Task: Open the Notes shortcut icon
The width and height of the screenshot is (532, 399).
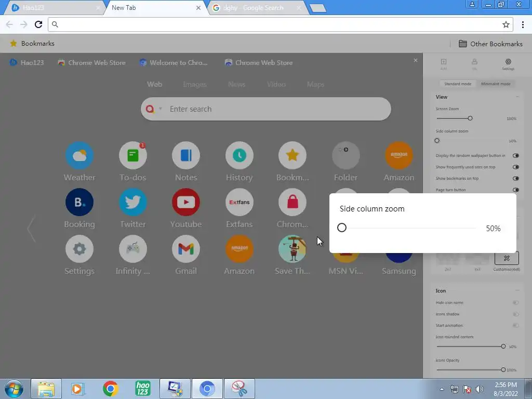Action: [x=186, y=155]
